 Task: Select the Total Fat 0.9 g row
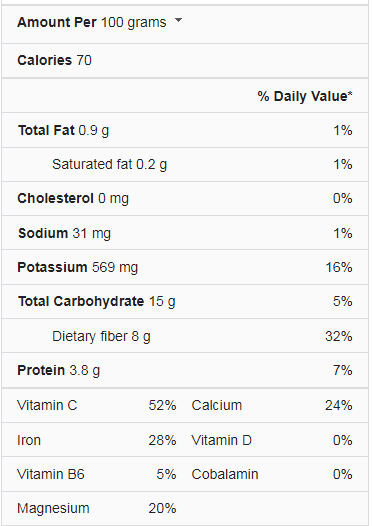185,130
